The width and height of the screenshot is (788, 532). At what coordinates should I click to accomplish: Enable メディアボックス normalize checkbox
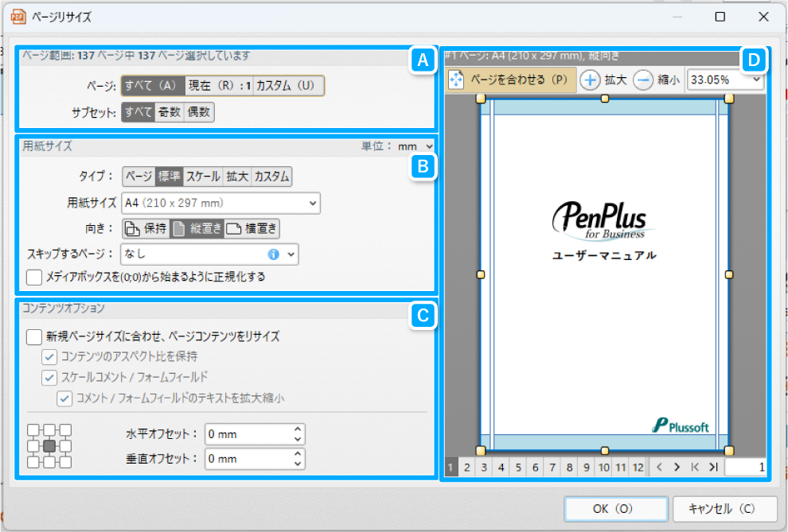[33, 277]
